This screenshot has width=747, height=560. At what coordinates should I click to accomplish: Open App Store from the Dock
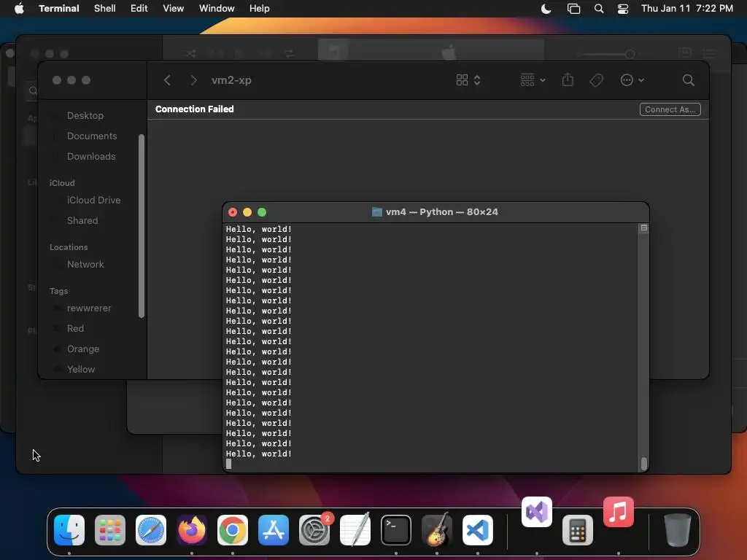[x=274, y=530]
